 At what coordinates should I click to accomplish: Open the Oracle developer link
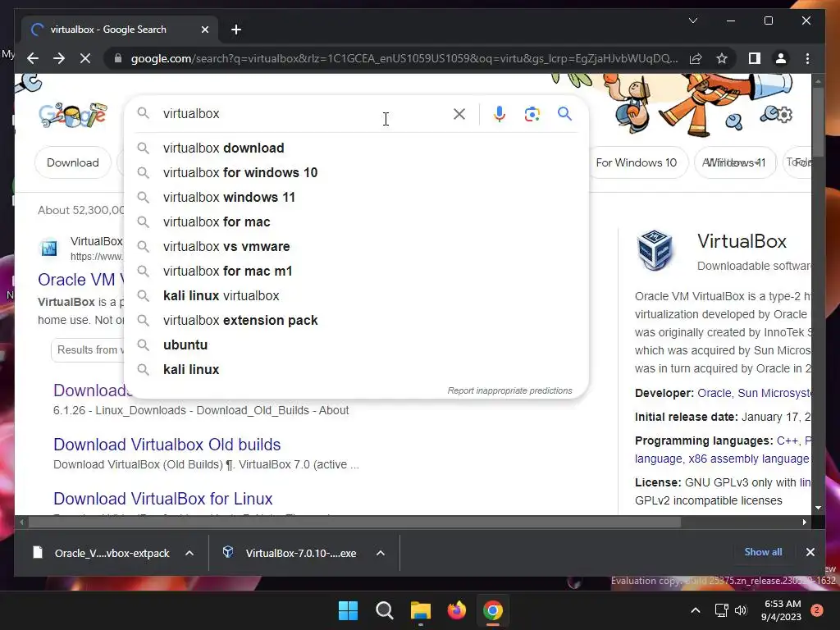tap(714, 393)
